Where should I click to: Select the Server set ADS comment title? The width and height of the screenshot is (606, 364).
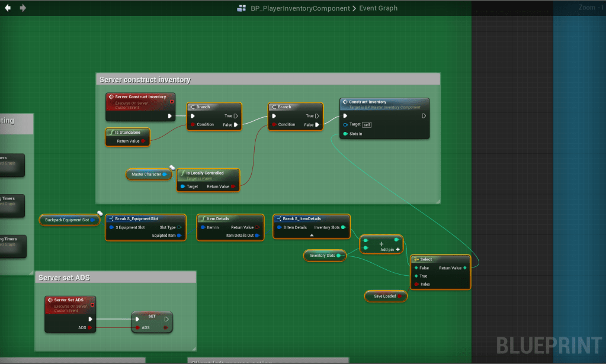[64, 278]
